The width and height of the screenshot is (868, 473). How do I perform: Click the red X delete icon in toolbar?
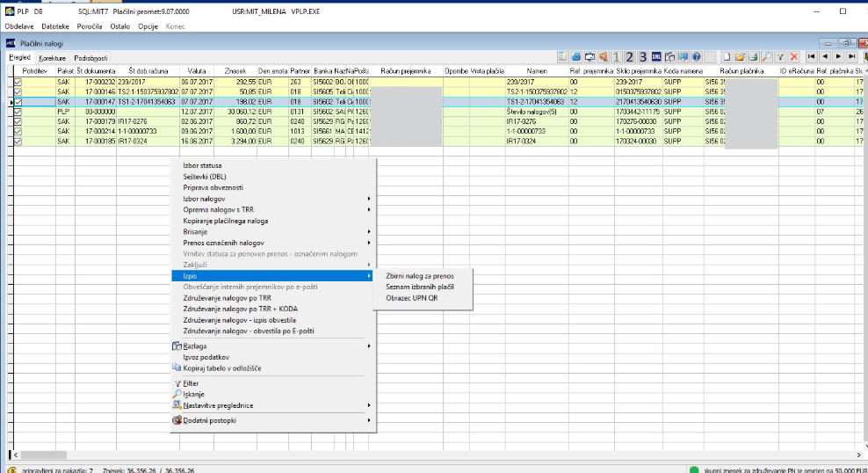click(x=793, y=56)
